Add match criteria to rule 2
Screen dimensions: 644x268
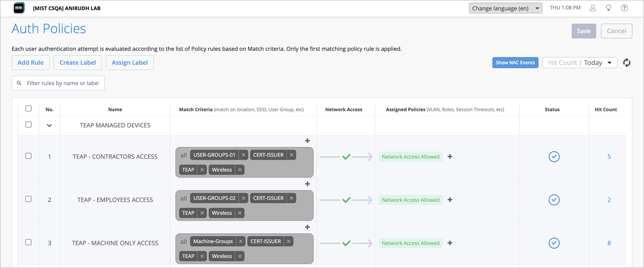pos(307,184)
